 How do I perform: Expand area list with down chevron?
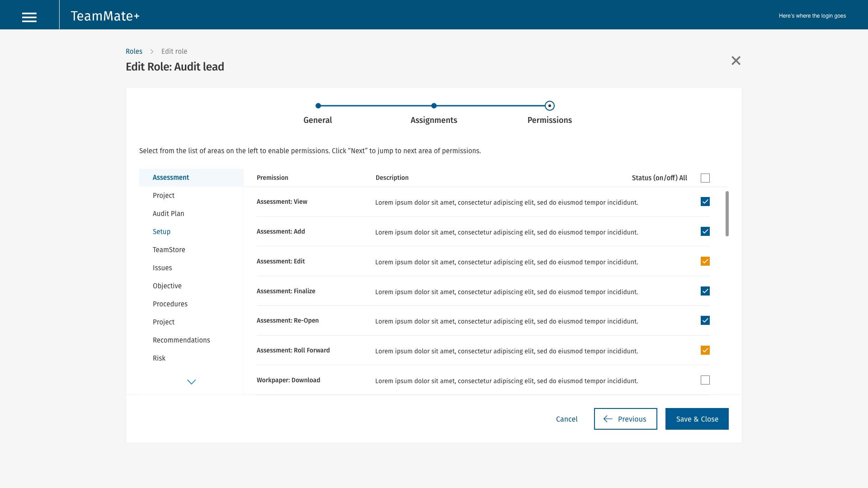pyautogui.click(x=191, y=382)
